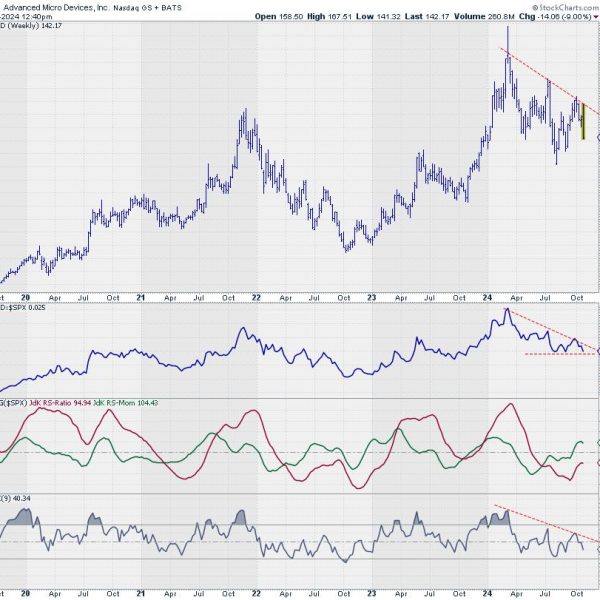Viewport: 600px width, 600px height.
Task: Select the 'High 167.51' quote value
Action: [329, 16]
